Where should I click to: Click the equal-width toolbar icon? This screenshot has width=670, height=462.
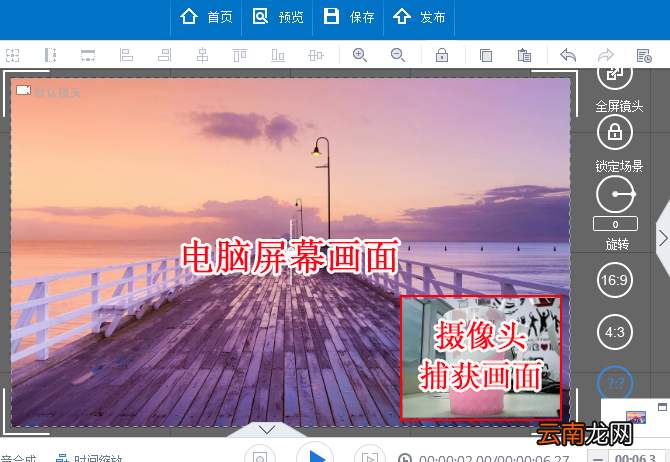pyautogui.click(x=88, y=55)
